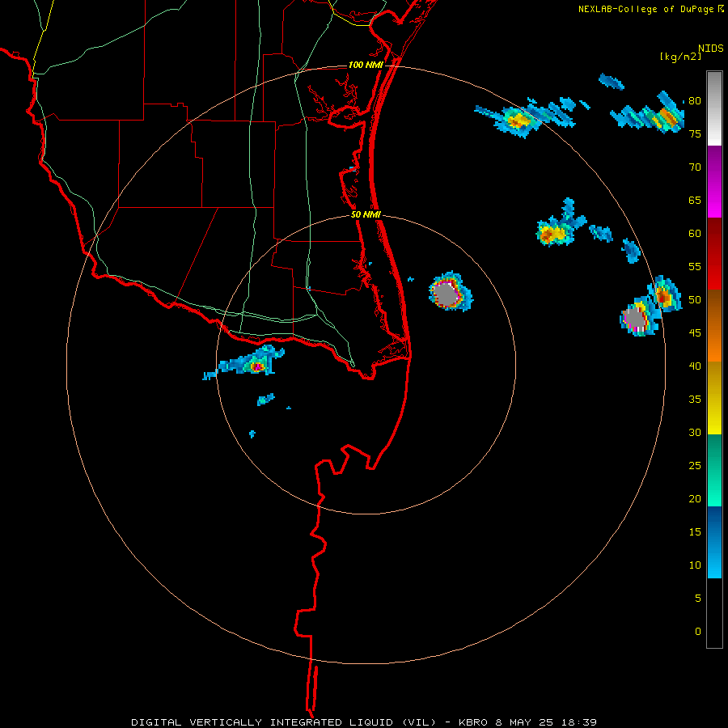Click the [kg/m2] units label
The width and height of the screenshot is (728, 728).
point(680,57)
